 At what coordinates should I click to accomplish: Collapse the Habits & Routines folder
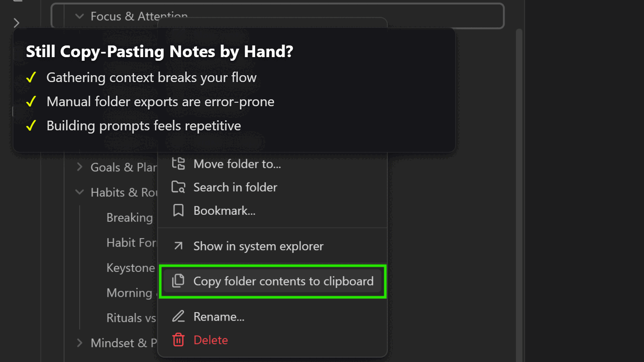click(x=80, y=192)
